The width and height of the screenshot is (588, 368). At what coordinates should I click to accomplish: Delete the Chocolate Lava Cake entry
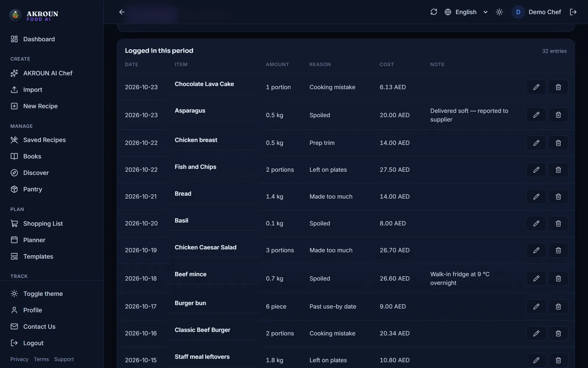pyautogui.click(x=558, y=87)
